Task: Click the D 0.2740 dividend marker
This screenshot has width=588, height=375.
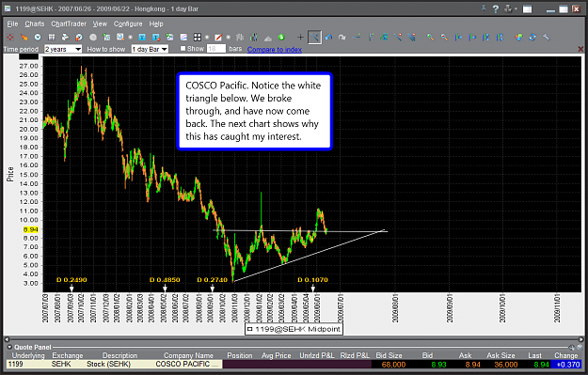Action: click(213, 280)
